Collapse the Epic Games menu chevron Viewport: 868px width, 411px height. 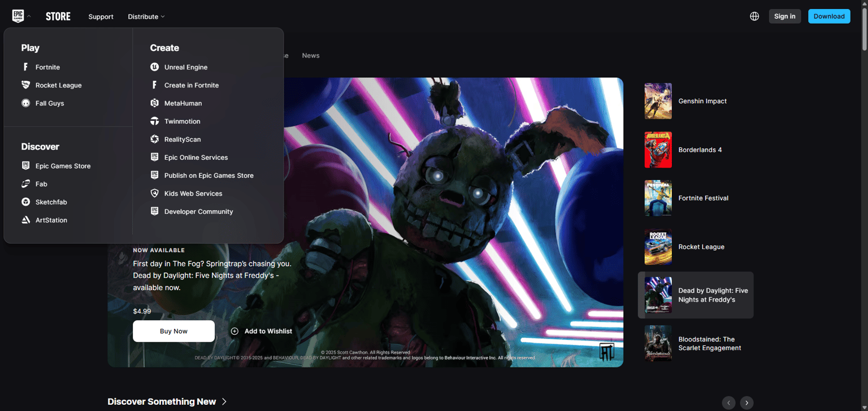coord(29,16)
